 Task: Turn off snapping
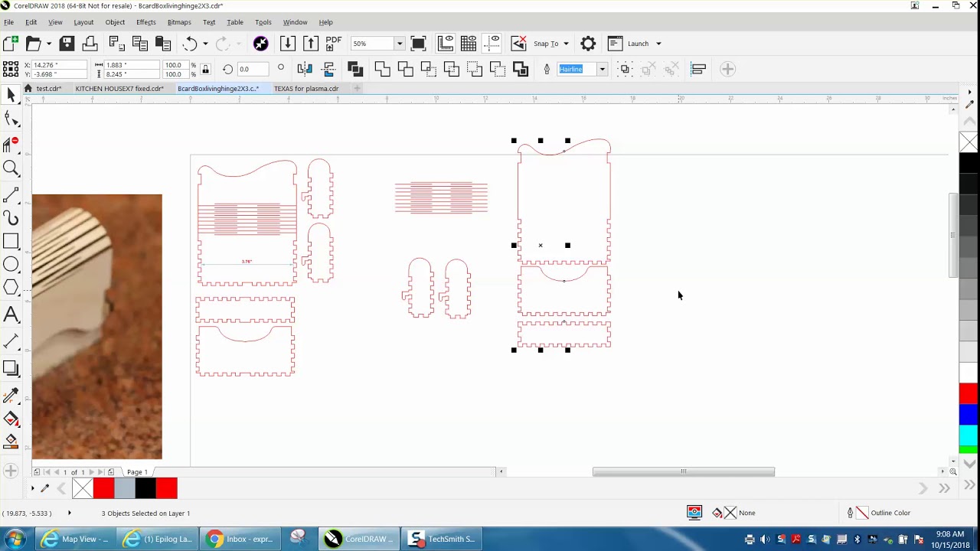(x=518, y=44)
